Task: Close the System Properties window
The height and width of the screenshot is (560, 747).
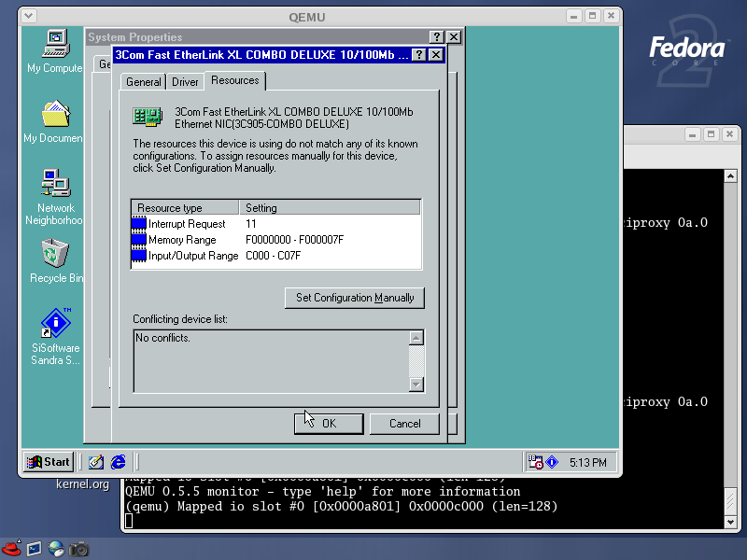Action: point(454,37)
